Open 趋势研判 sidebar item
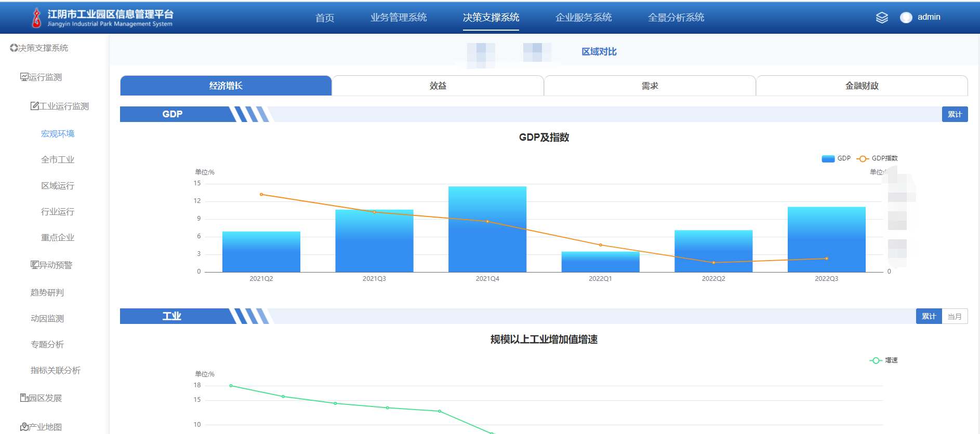This screenshot has height=434, width=980. 47,292
